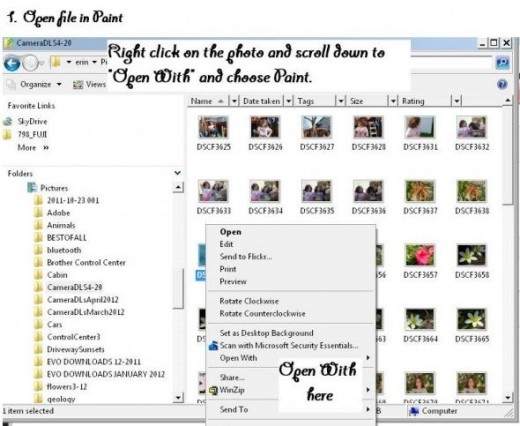520x426 pixels.
Task: Click the folder tree scroll down arrow
Action: (x=178, y=397)
